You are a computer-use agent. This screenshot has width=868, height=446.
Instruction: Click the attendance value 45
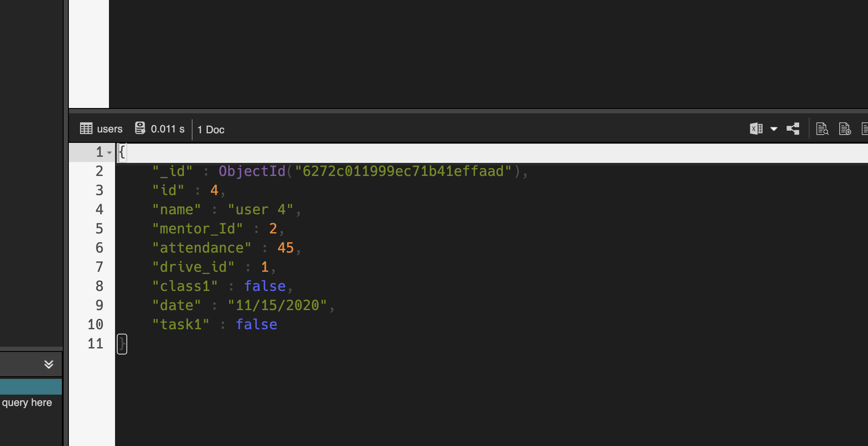coord(286,248)
